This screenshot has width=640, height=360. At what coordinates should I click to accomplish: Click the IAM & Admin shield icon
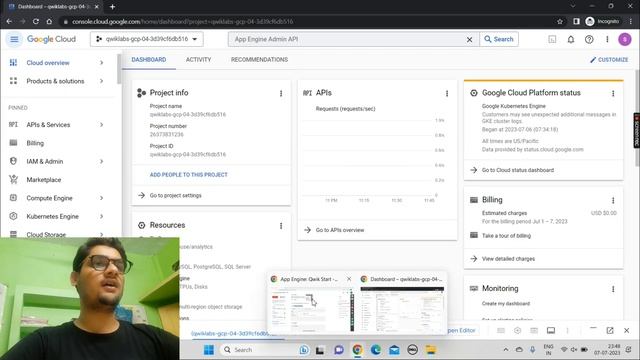[13, 162]
